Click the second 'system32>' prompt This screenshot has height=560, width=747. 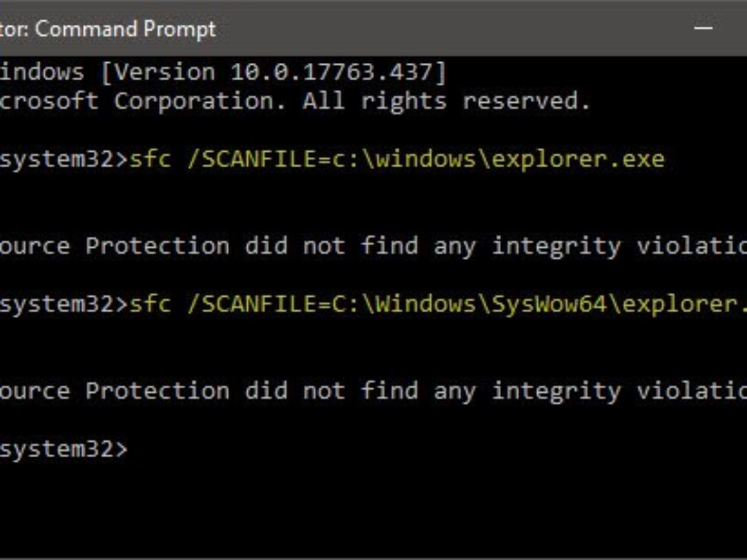coord(62,304)
